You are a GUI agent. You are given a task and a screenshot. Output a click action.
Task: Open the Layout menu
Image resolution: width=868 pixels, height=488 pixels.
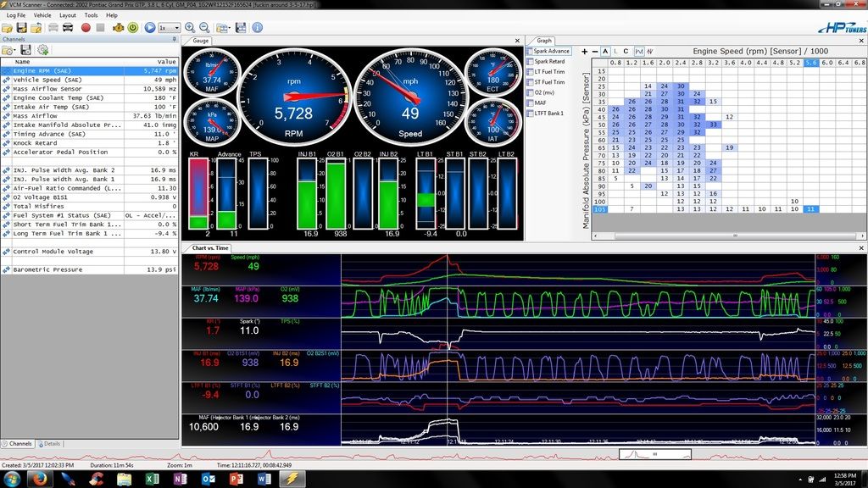coord(68,15)
